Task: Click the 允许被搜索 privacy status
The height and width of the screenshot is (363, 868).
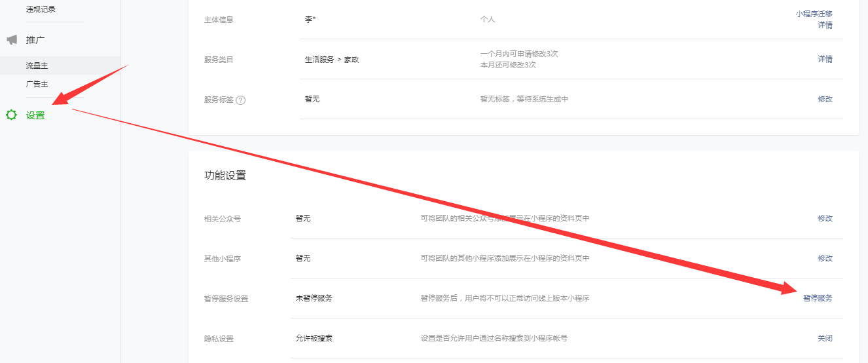Action: (x=314, y=338)
